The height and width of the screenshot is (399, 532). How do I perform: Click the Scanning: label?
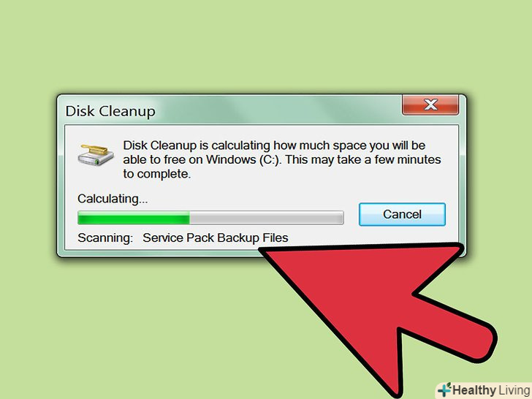(x=105, y=237)
